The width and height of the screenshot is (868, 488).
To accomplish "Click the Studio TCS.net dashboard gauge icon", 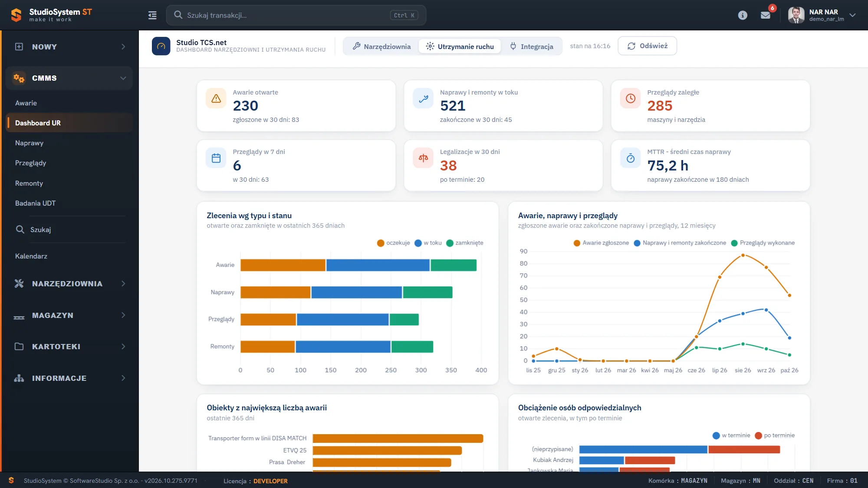I will (161, 46).
